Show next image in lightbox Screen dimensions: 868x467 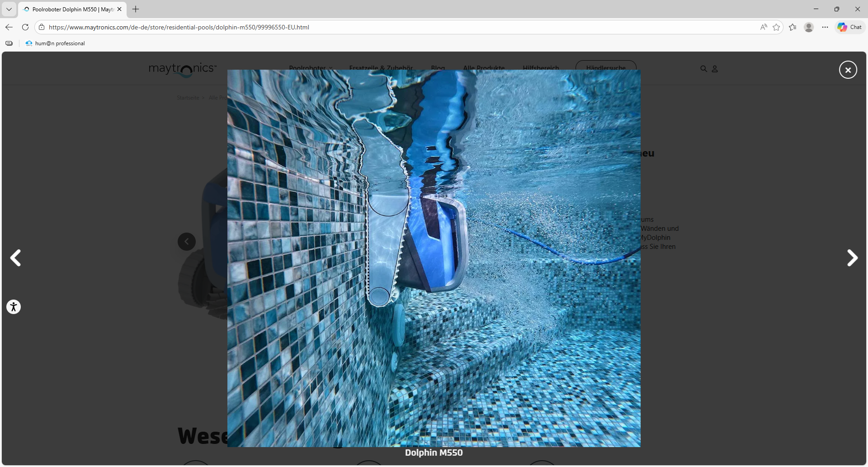(852, 258)
